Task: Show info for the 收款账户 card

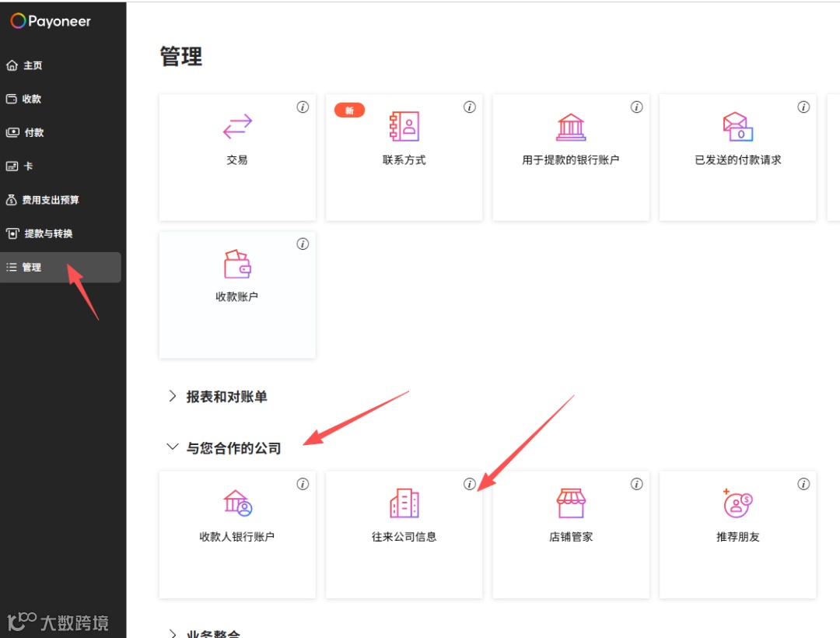Action: [303, 244]
